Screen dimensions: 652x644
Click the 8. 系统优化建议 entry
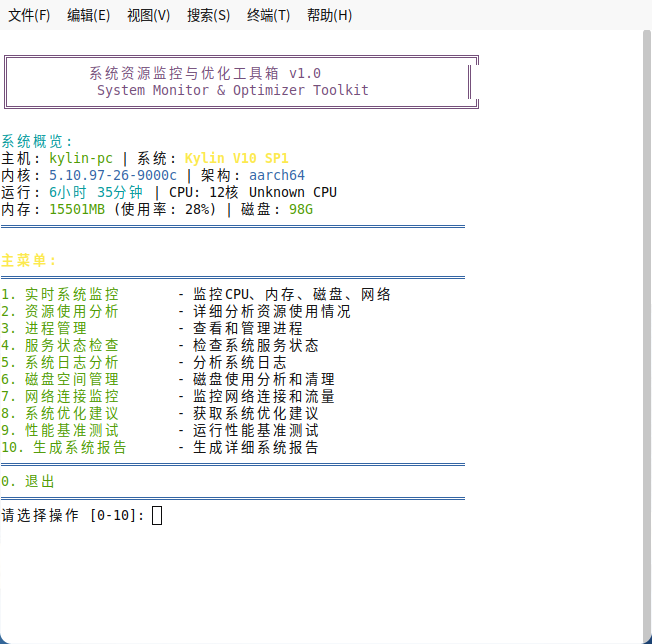60,413
